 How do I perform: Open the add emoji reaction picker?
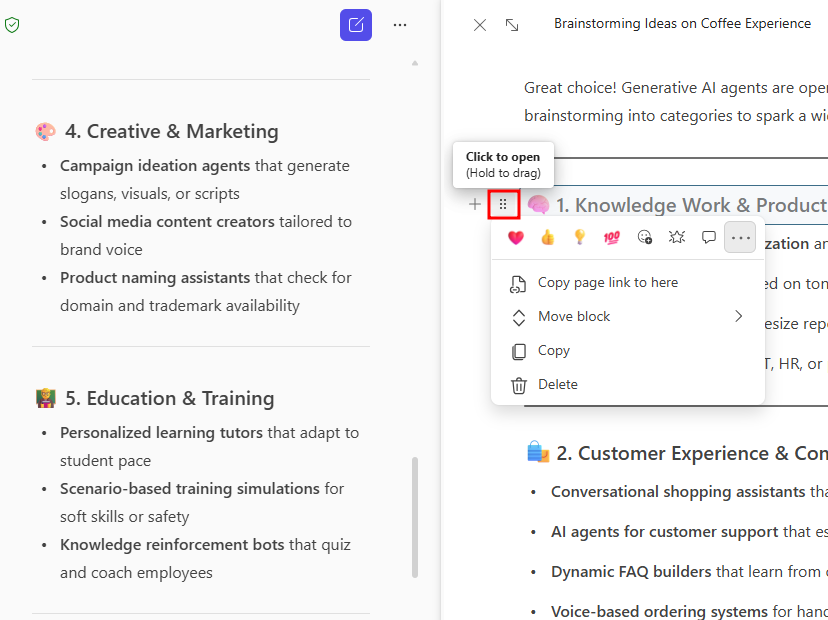point(644,238)
